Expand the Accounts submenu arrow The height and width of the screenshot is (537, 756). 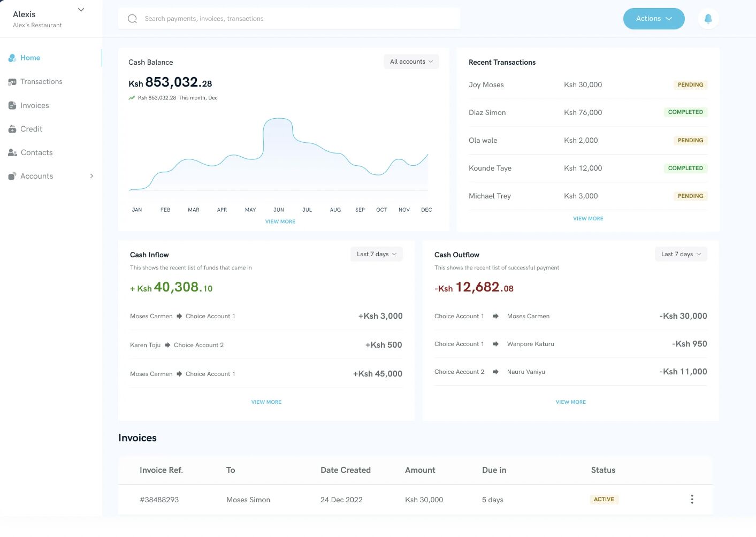coord(91,176)
